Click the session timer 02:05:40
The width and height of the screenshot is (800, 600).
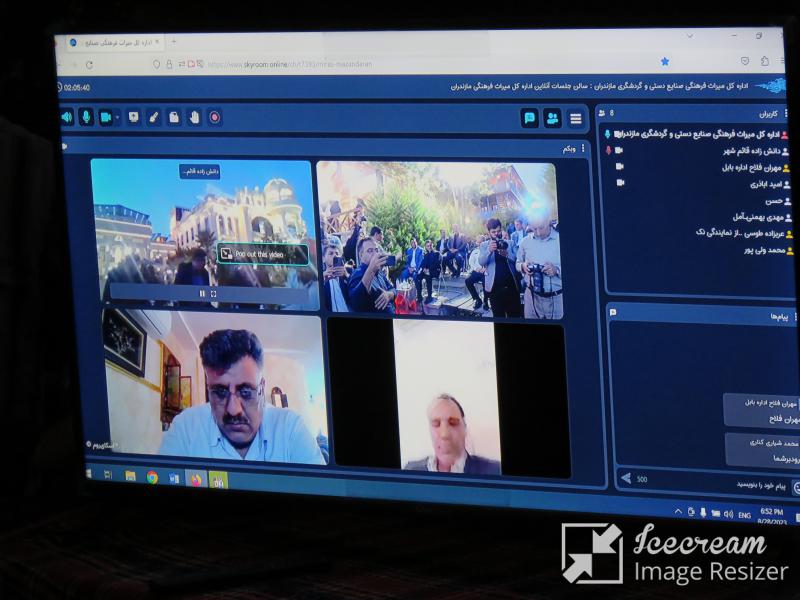(x=74, y=88)
